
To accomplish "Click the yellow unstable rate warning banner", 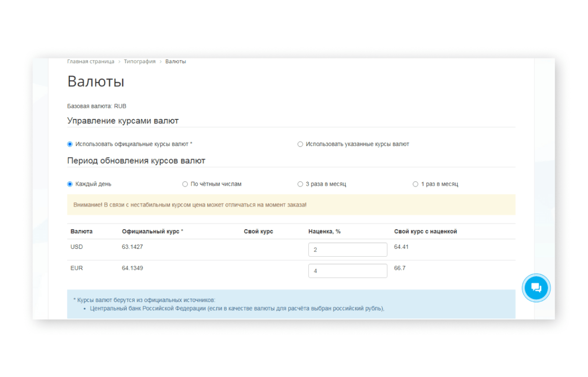I will [x=291, y=205].
